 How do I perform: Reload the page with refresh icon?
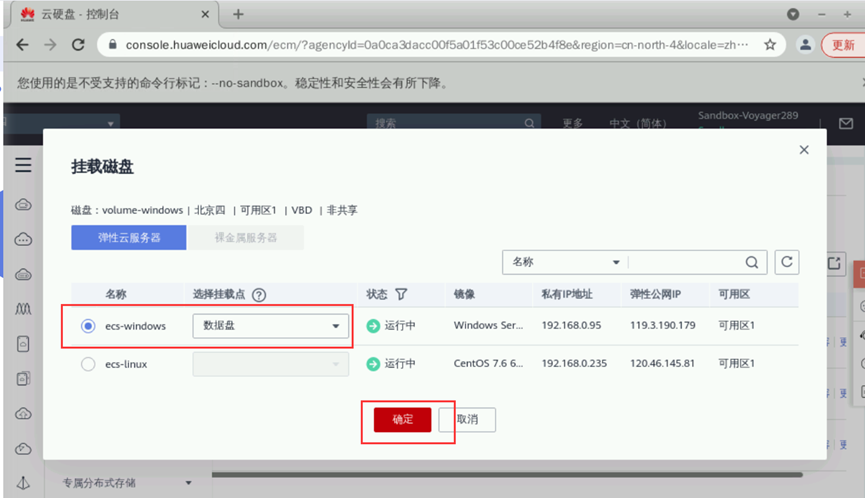pos(78,45)
